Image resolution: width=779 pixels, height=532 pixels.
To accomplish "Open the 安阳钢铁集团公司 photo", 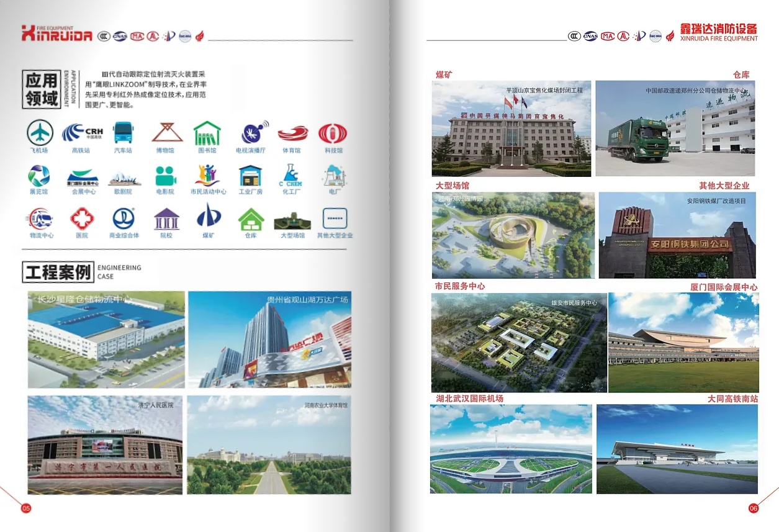I will pyautogui.click(x=677, y=235).
